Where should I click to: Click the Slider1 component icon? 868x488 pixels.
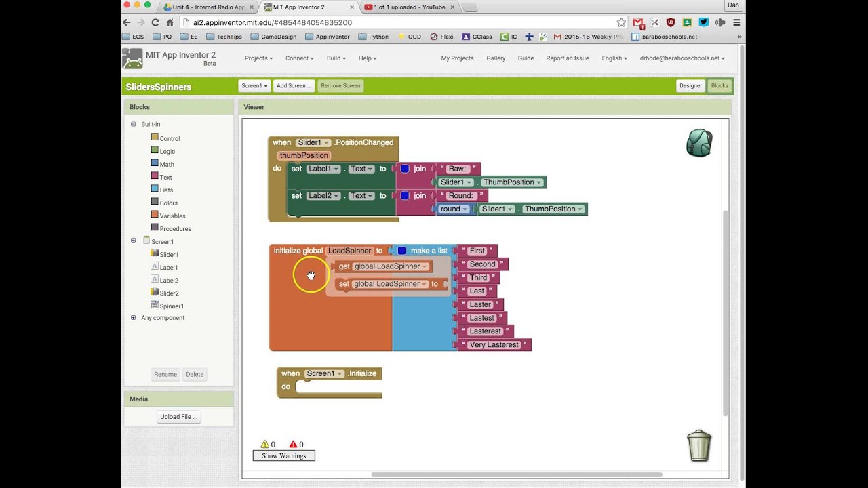155,253
